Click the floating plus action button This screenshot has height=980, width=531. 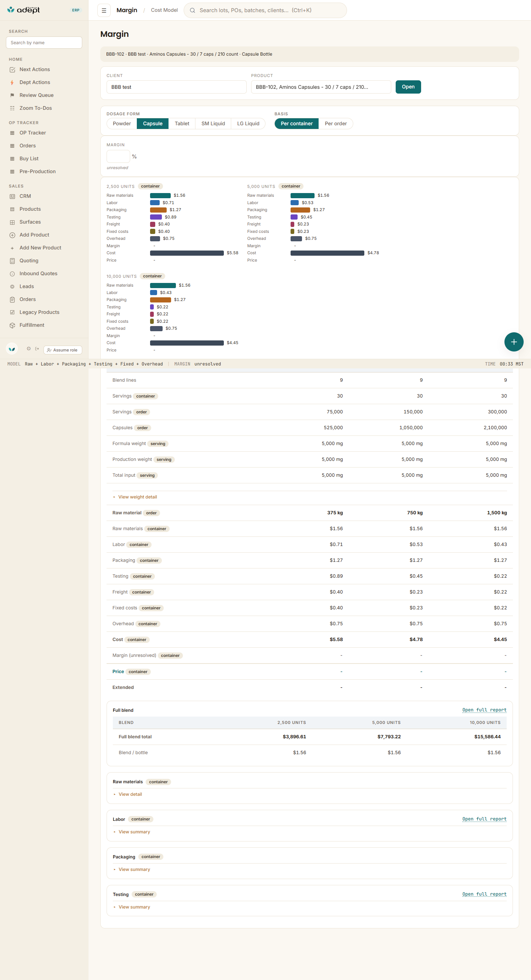pyautogui.click(x=514, y=342)
